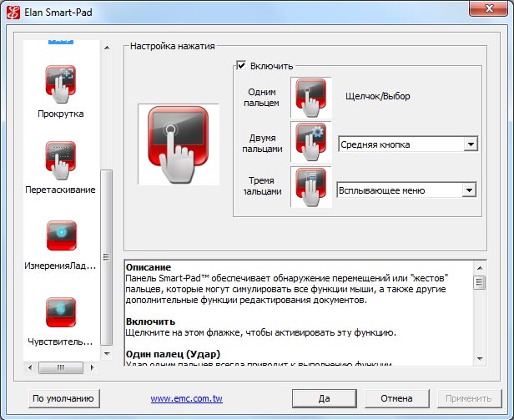This screenshot has height=420, width=514.
Task: Click sidebar scroll up arrow
Action: point(107,48)
